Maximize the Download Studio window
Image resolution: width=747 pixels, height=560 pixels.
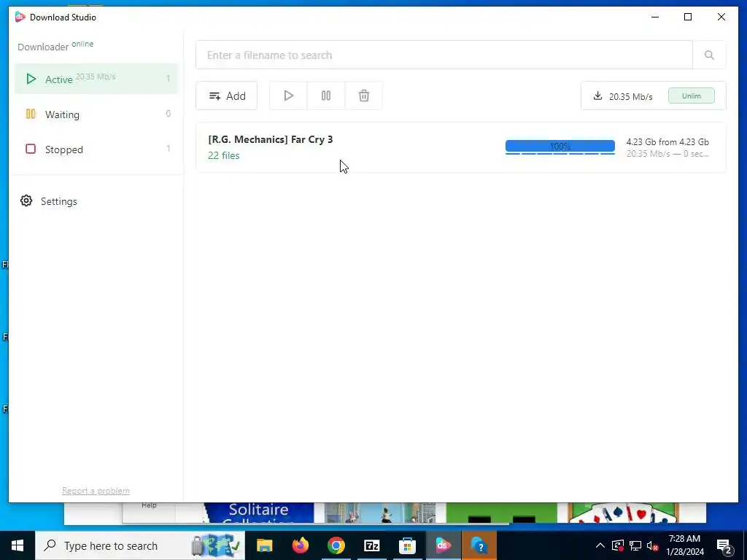coord(687,17)
